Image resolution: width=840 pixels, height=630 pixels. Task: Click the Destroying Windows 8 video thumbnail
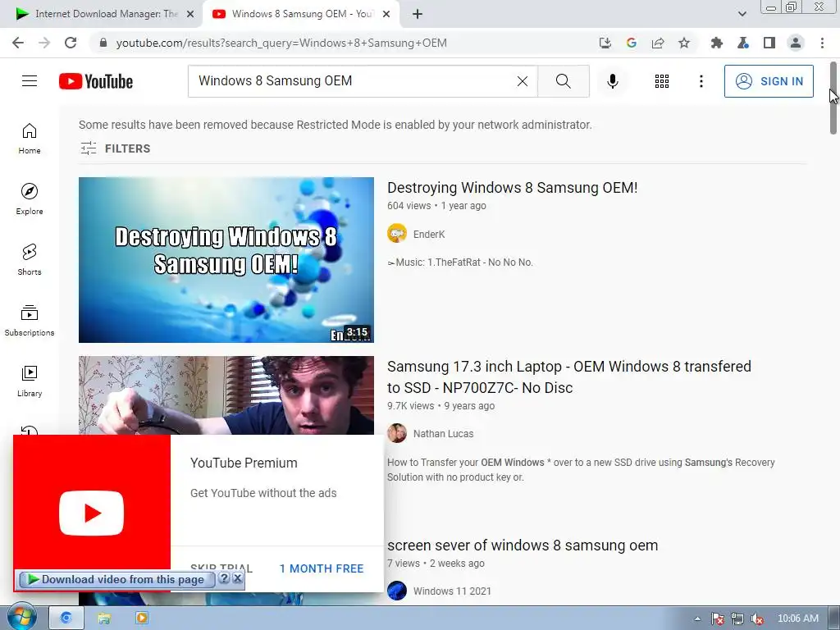pyautogui.click(x=226, y=260)
